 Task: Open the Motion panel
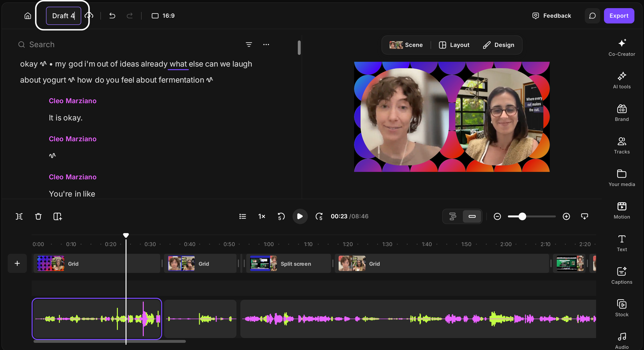click(621, 210)
